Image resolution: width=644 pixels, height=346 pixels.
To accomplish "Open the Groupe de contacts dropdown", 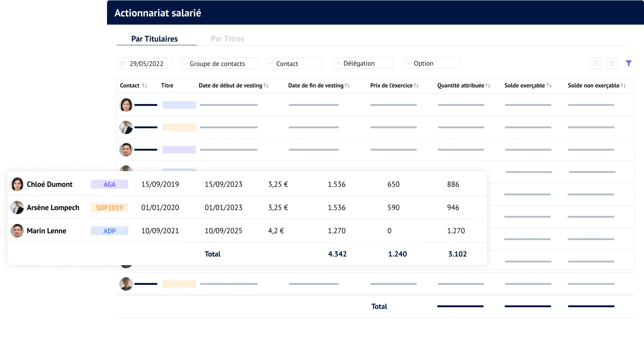I will click(220, 63).
